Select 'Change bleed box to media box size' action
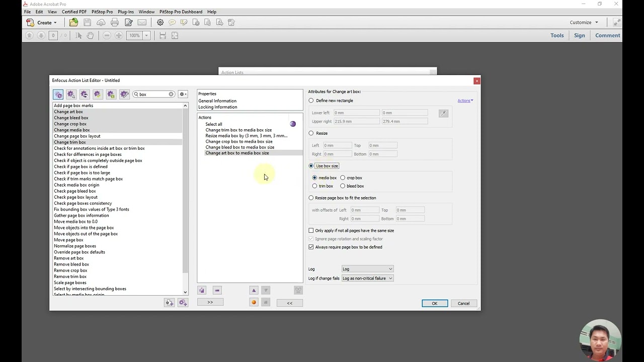The width and height of the screenshot is (644, 362). pos(240,147)
